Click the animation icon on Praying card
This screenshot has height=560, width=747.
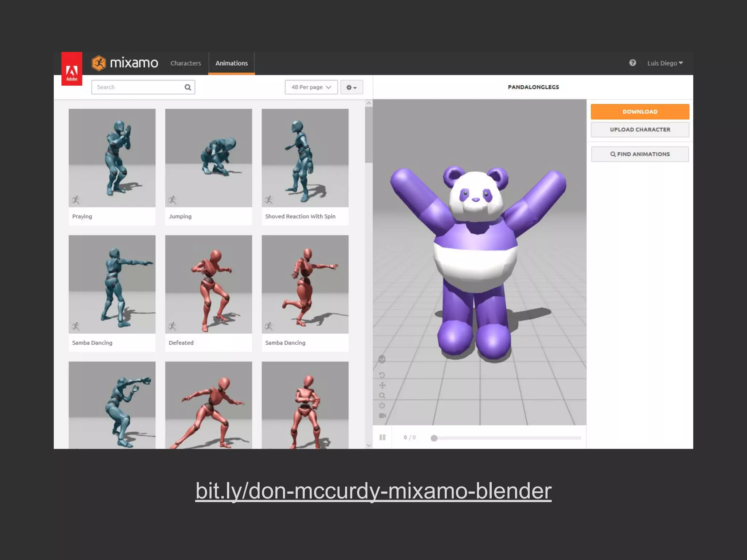coord(76,200)
